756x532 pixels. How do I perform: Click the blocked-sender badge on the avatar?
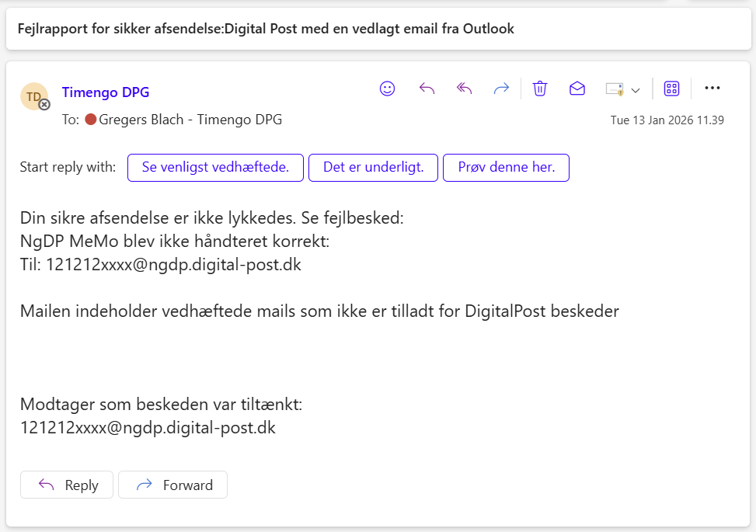[44, 103]
